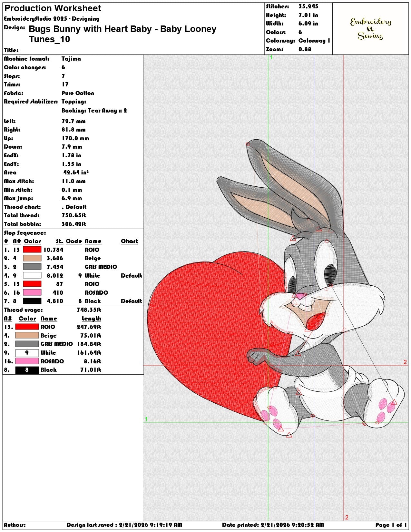Viewport: 411px width, 532px height.
Task: Click the stitch count 4,810 in the Black row
Action: tap(55, 301)
